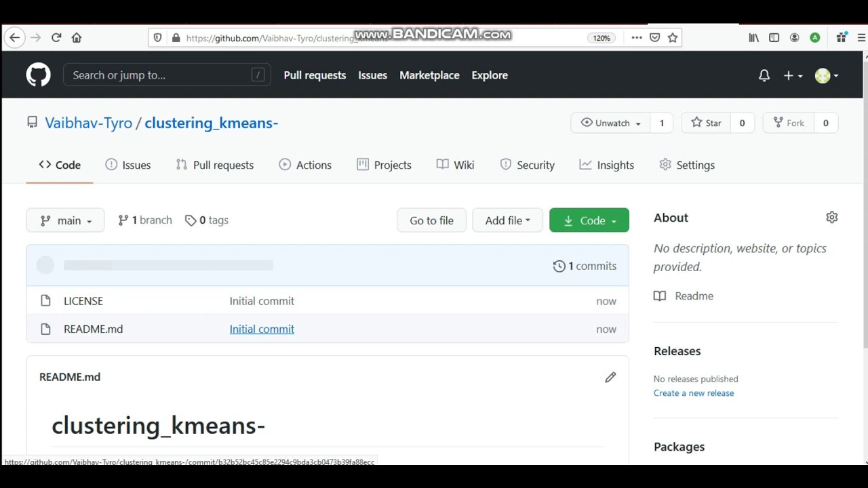868x488 pixels.
Task: Open Firefox account icon
Action: (x=794, y=38)
